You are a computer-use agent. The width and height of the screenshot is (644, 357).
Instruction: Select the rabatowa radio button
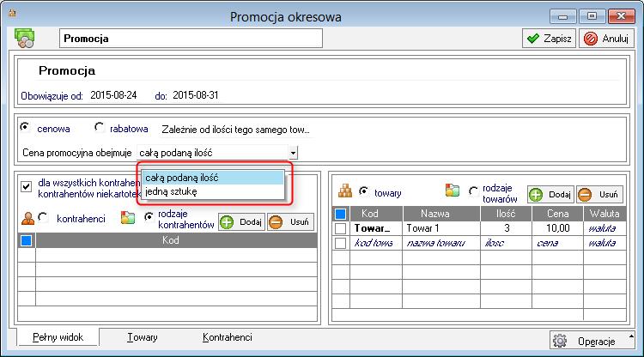click(99, 128)
